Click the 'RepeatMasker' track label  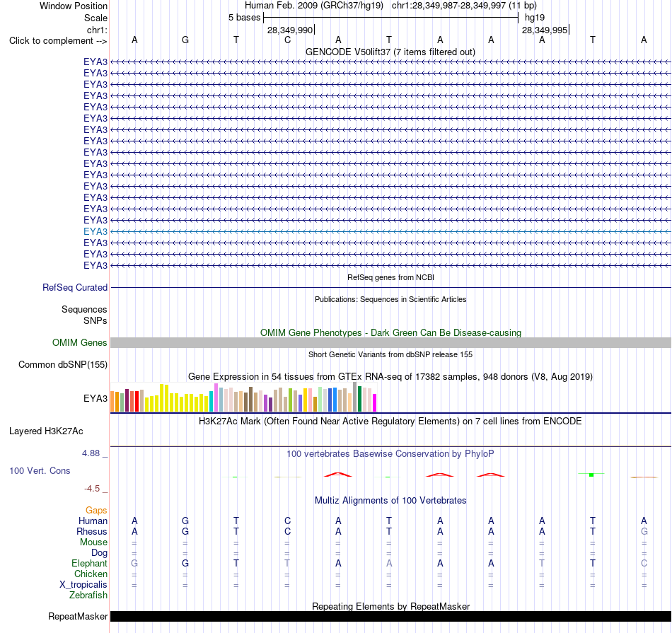tap(78, 616)
